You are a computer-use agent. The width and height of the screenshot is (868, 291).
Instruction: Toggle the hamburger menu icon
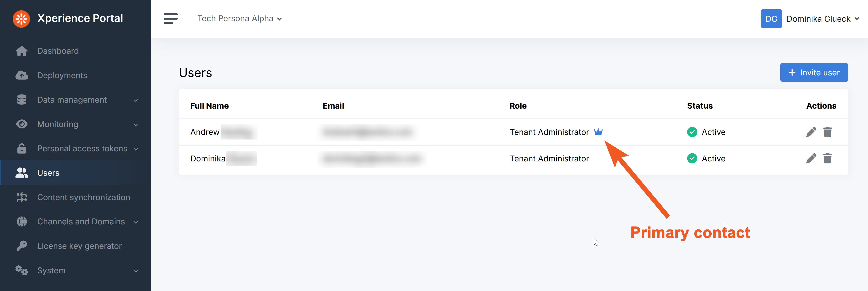tap(170, 18)
